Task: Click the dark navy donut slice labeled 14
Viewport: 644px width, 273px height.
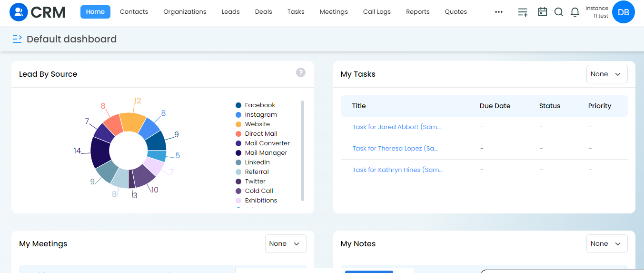Action: (100, 152)
